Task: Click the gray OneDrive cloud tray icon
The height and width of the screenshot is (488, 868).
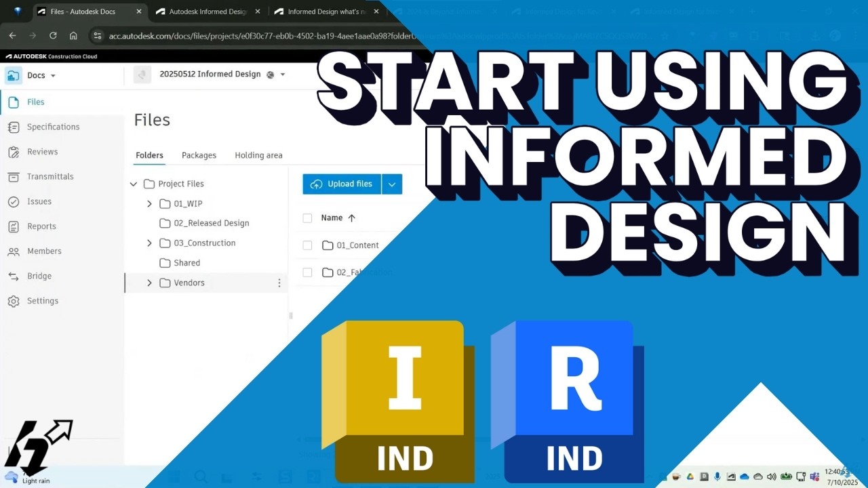Action: click(x=758, y=477)
